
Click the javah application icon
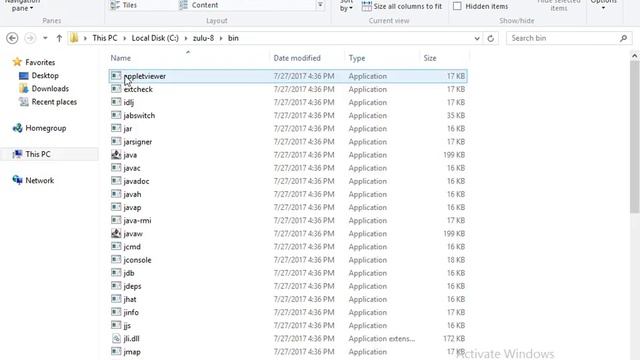tap(116, 194)
